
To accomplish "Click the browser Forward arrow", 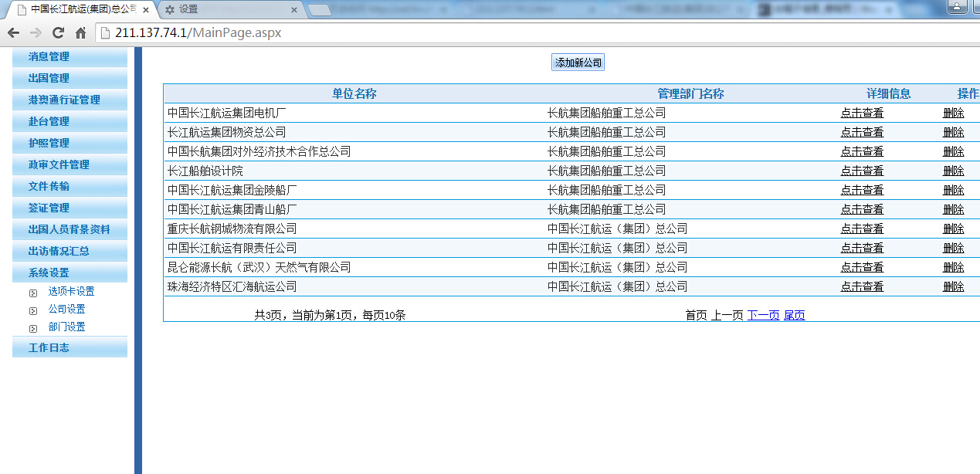I will tap(36, 33).
